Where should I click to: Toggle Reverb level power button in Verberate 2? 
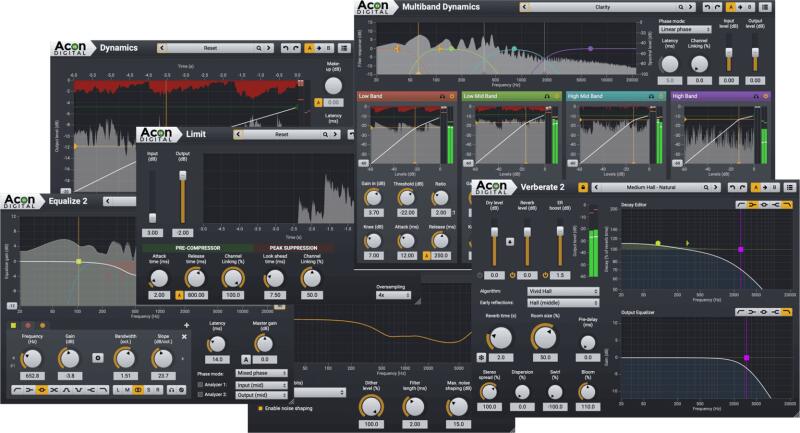click(x=513, y=275)
